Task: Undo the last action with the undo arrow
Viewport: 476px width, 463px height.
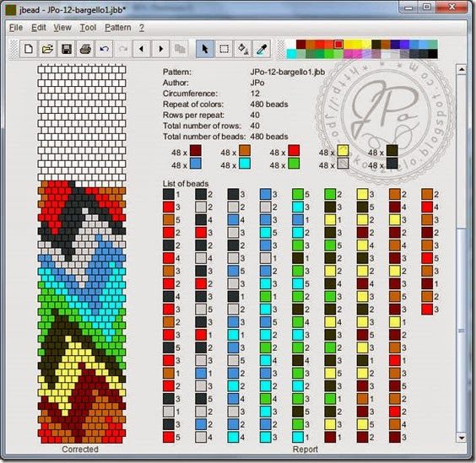Action: 104,49
